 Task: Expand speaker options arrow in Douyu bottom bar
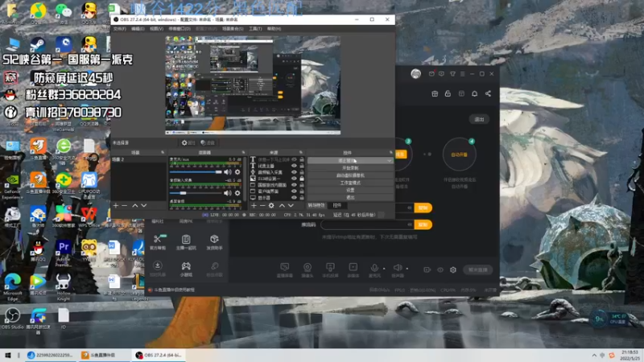pyautogui.click(x=407, y=269)
